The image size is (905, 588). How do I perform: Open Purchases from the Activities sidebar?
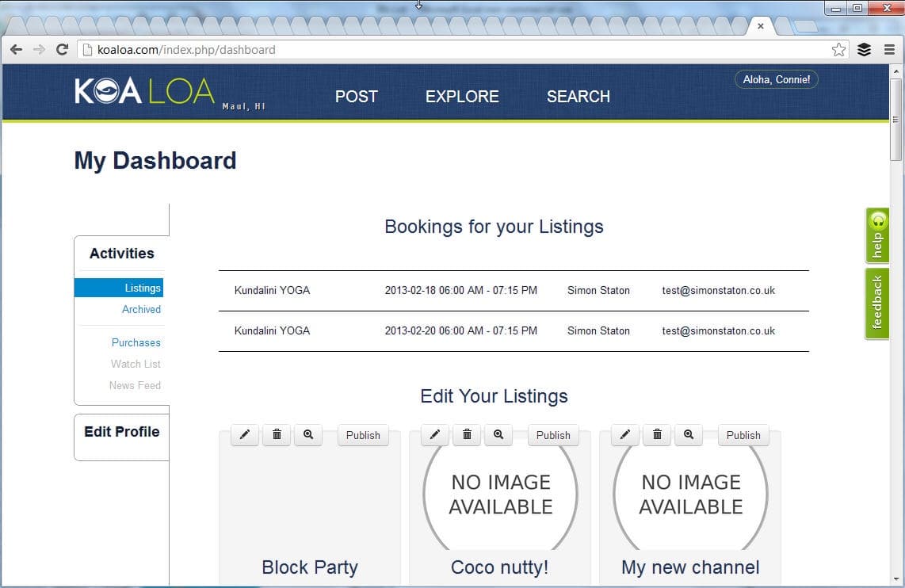click(x=136, y=343)
